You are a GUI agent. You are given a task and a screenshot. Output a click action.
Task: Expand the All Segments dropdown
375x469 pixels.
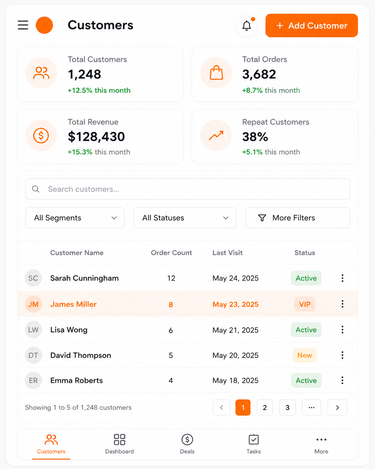click(x=75, y=218)
